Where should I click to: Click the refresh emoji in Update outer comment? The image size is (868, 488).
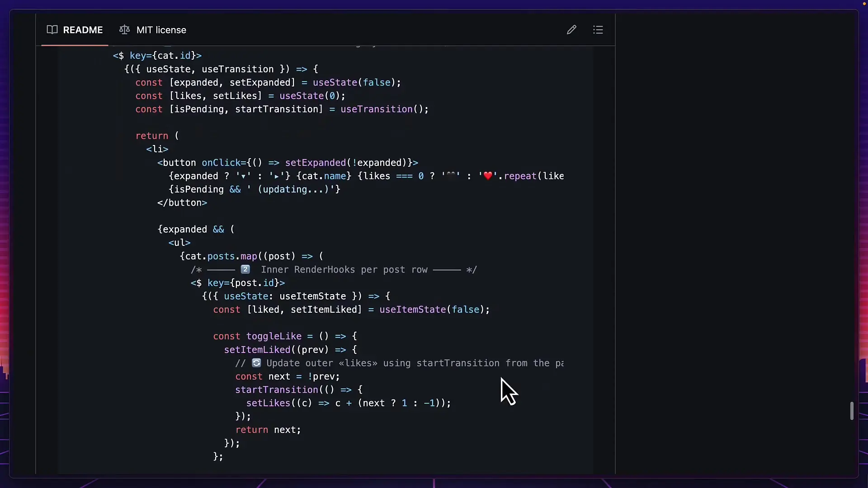tap(256, 363)
